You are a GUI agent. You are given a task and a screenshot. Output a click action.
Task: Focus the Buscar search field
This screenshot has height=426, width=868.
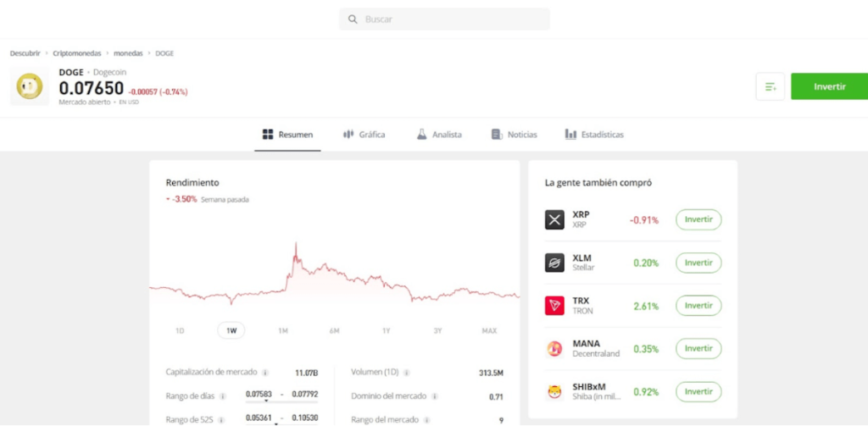pyautogui.click(x=444, y=19)
